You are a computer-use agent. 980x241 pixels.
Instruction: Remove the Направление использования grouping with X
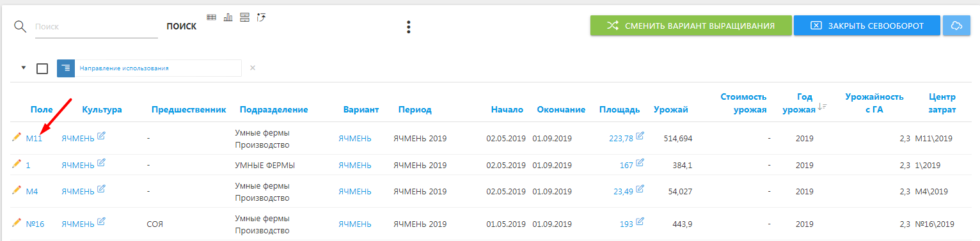click(253, 68)
